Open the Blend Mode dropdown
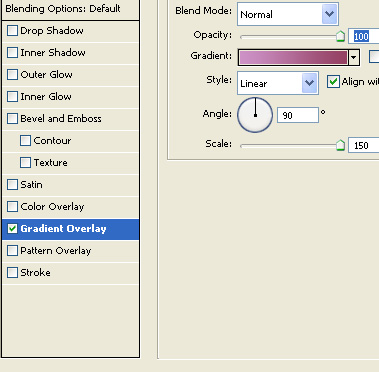The width and height of the screenshot is (379, 372). tap(288, 14)
